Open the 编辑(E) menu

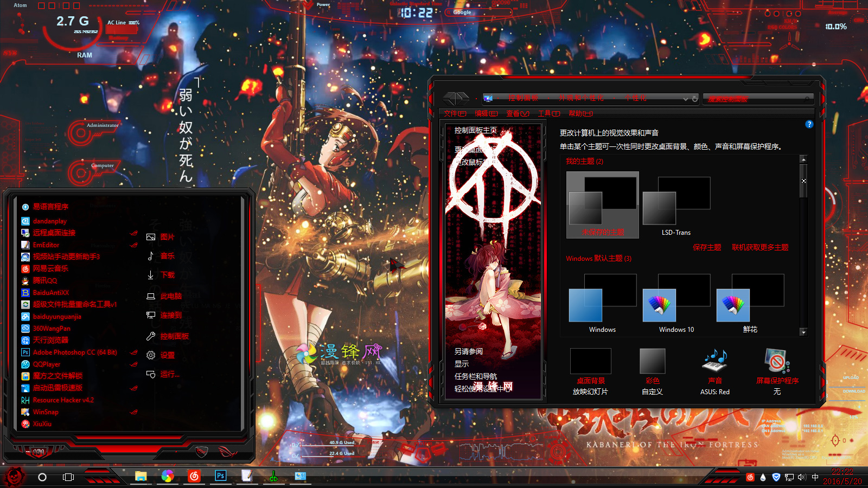pyautogui.click(x=486, y=114)
